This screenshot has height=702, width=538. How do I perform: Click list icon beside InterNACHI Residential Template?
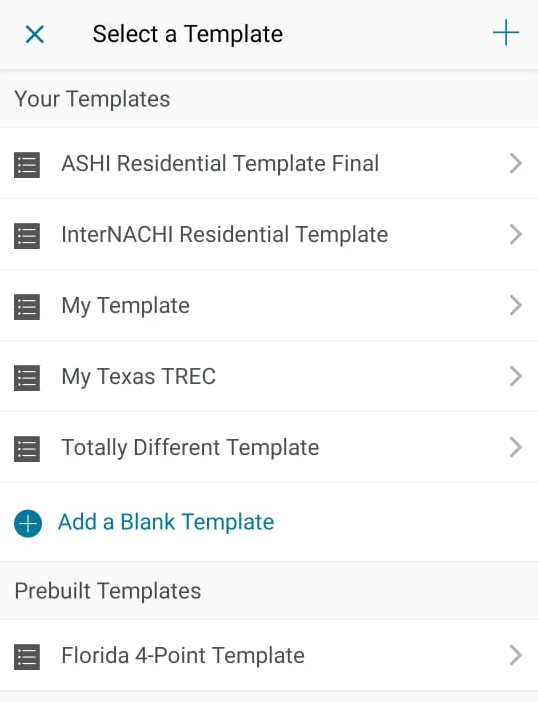point(27,236)
